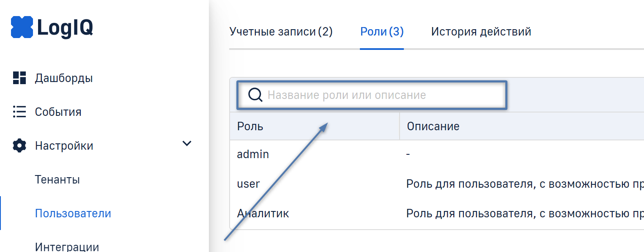
Task: Switch to the Учетные записи tab
Action: tap(281, 32)
